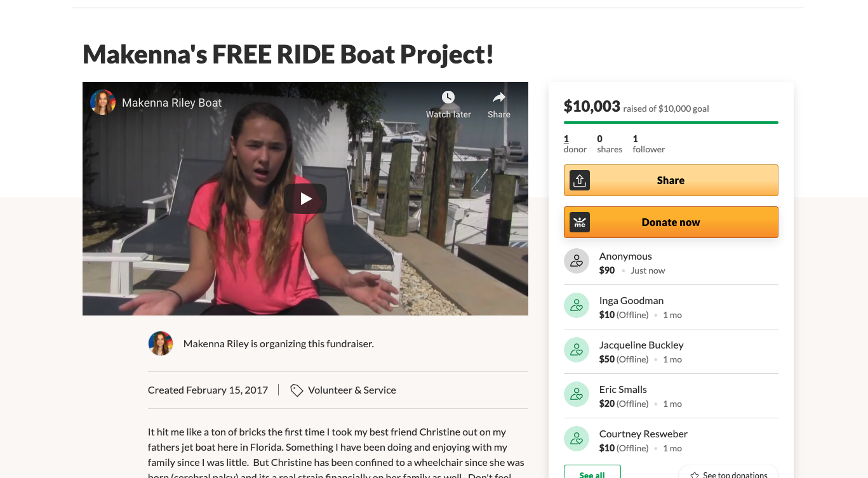Click the green fundraising progress bar
The height and width of the screenshot is (478, 868).
pyautogui.click(x=671, y=123)
